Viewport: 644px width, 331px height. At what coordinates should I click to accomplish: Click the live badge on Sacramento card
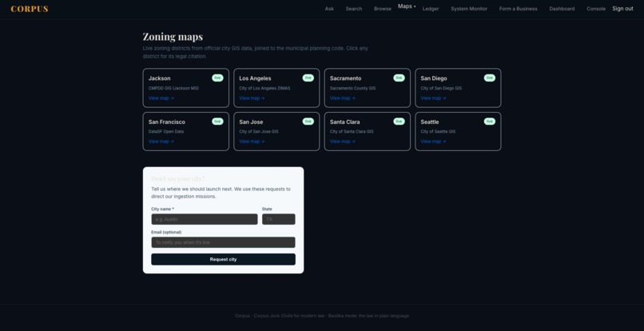(x=399, y=78)
